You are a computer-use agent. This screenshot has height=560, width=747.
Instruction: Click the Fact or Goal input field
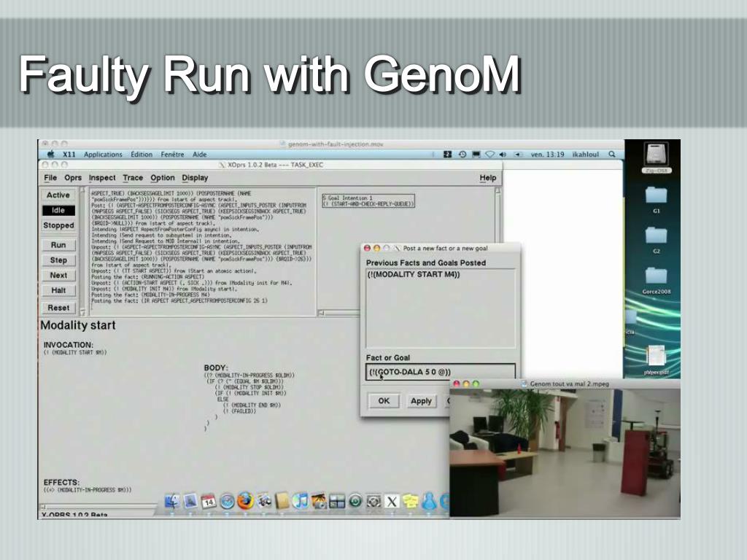point(441,372)
